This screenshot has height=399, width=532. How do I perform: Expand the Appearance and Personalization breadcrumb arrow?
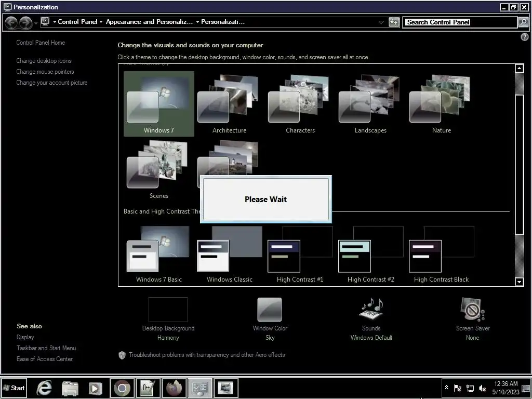tap(197, 22)
